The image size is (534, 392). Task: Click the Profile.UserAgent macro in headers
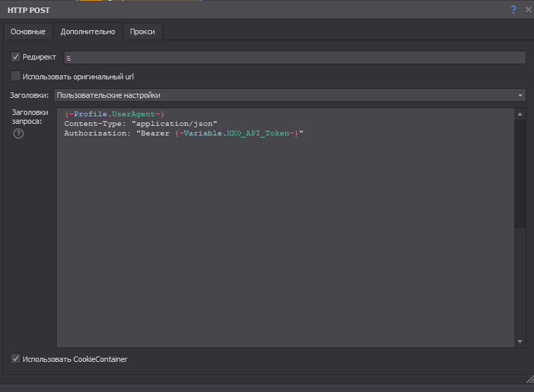[114, 114]
